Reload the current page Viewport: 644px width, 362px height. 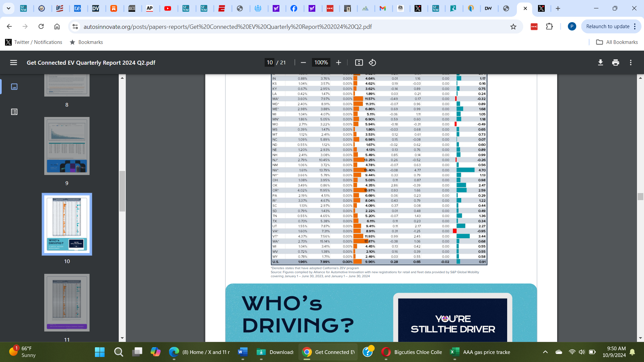click(x=41, y=26)
